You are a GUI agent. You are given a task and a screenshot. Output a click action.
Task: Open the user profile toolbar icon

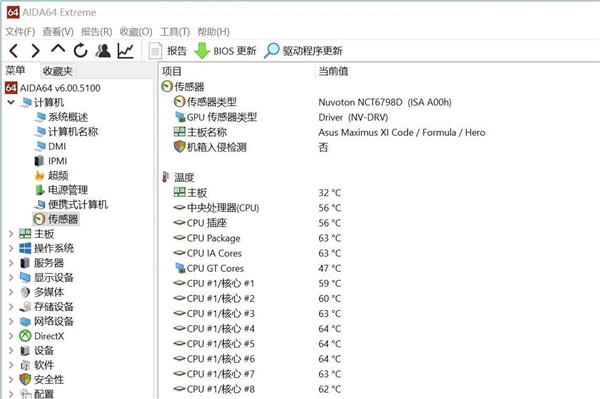click(103, 50)
